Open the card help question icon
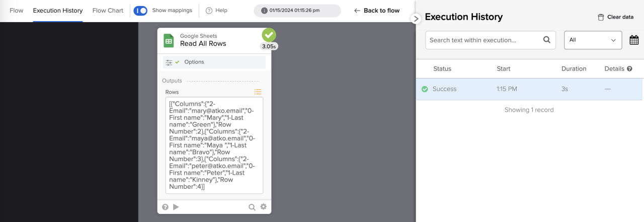The width and height of the screenshot is (644, 222). 165,207
